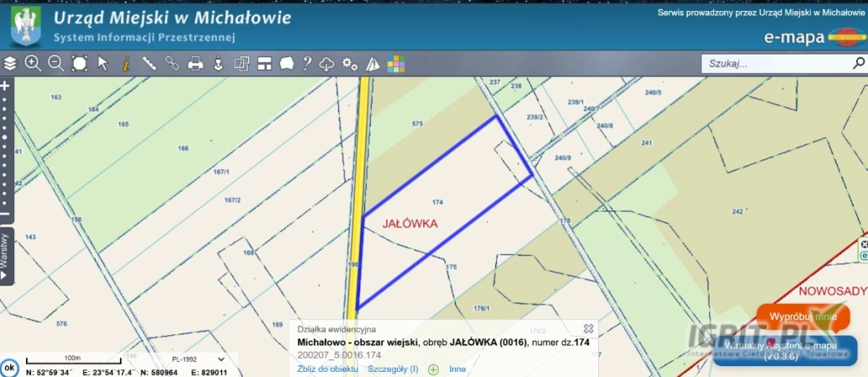
Task: Click the Zbliż do obiektu link
Action: [x=328, y=369]
